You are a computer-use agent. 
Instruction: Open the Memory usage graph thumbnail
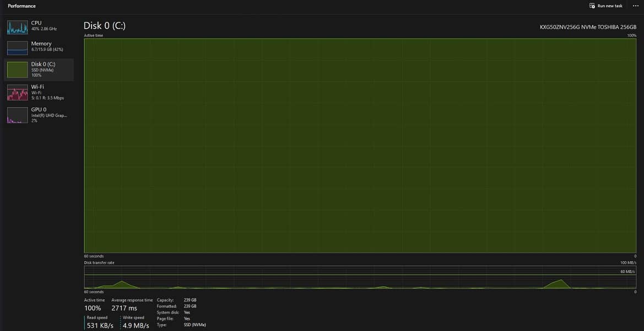[x=17, y=48]
